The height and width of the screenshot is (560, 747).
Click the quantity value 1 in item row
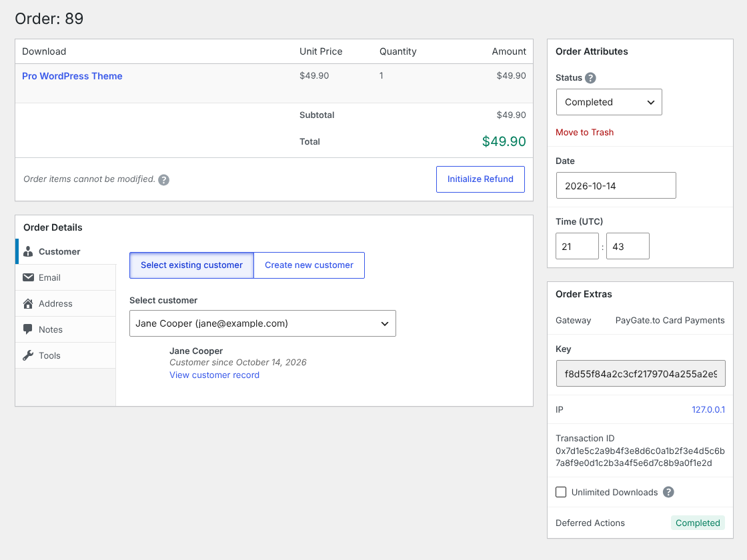(381, 76)
